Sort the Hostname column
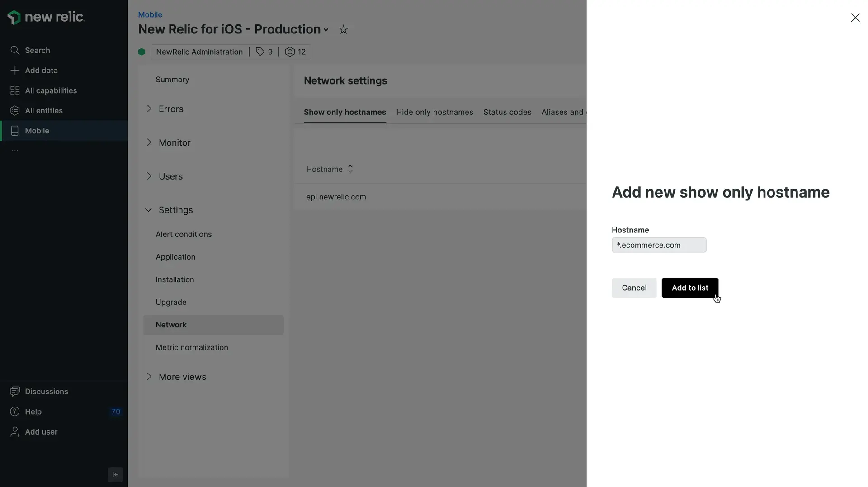This screenshot has width=868, height=487. click(350, 169)
